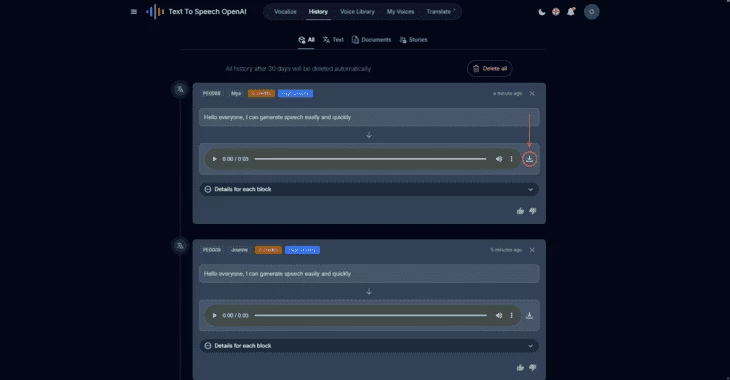The width and height of the screenshot is (730, 380).
Task: Like the Joanne result with thumbs up
Action: [x=520, y=367]
